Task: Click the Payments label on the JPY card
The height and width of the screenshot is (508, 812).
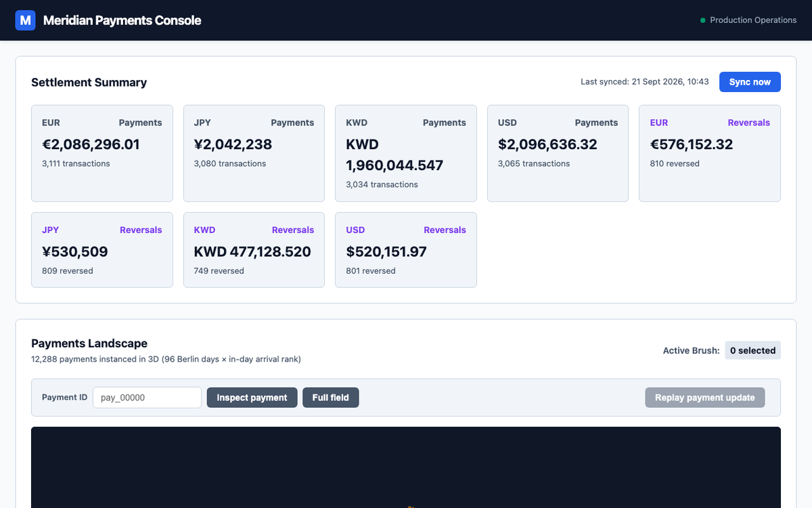Action: [x=292, y=123]
